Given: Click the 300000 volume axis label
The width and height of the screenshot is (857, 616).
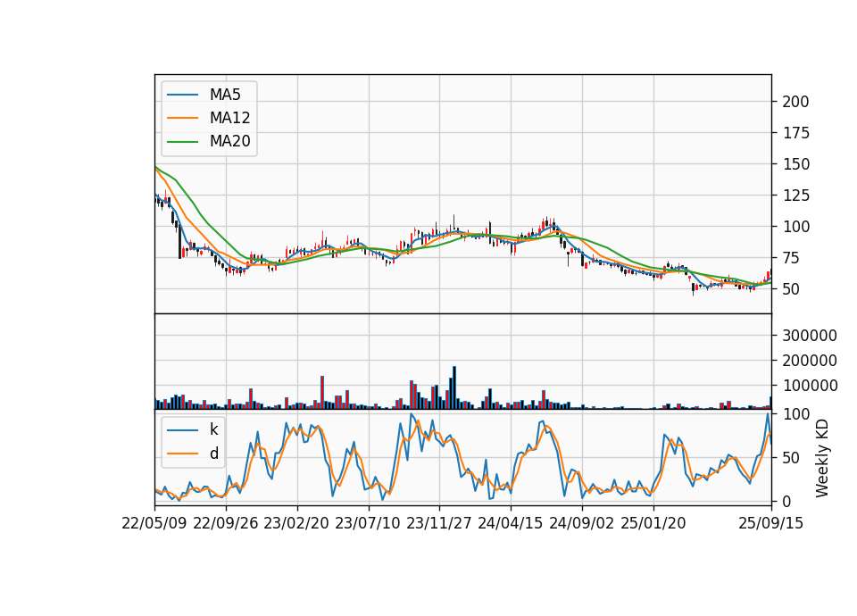Looking at the screenshot, I should pyautogui.click(x=810, y=336).
